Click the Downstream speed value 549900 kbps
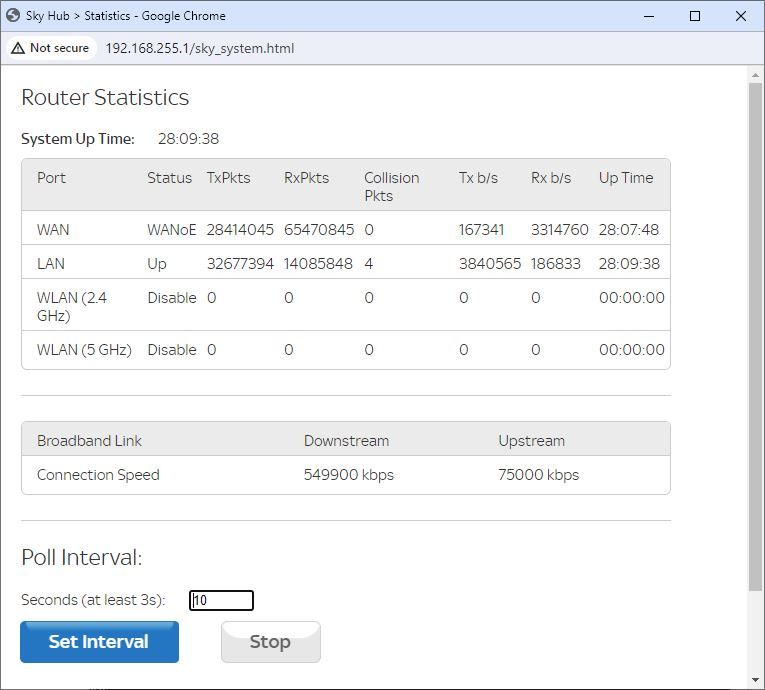Viewport: 765px width, 690px height. (x=348, y=475)
